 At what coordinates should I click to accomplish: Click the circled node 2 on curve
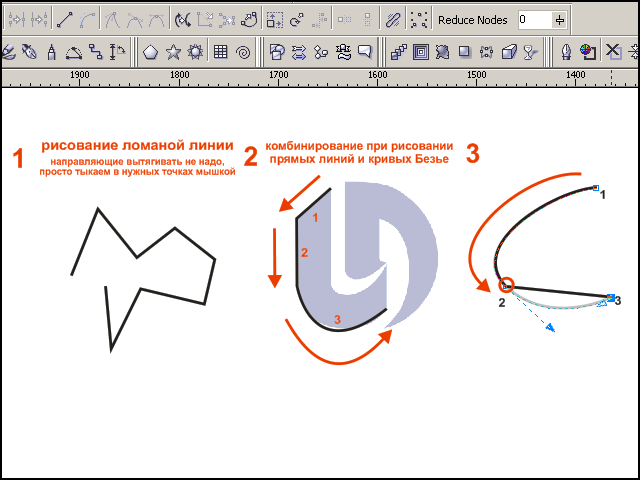[x=506, y=286]
